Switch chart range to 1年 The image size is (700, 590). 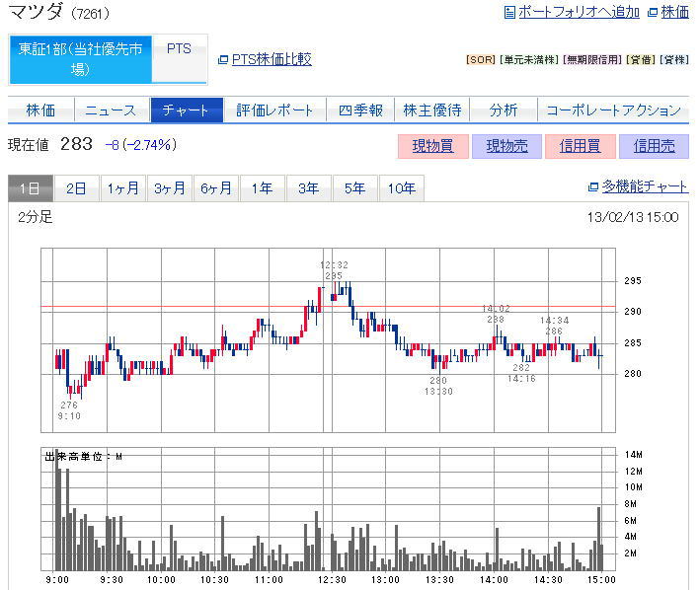point(262,188)
